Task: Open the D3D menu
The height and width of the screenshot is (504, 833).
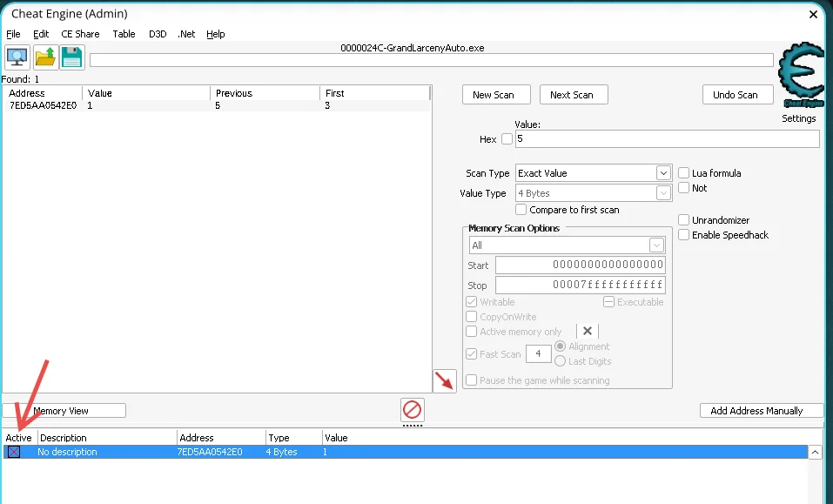Action: point(158,34)
